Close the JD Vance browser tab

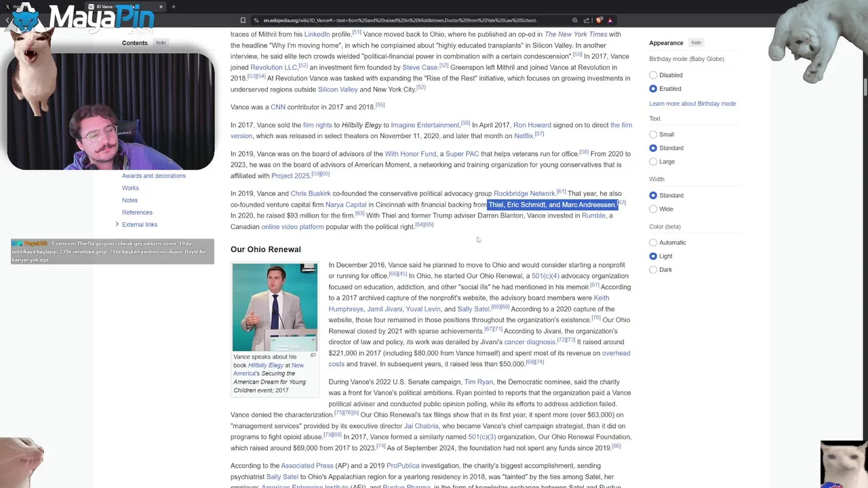161,7
